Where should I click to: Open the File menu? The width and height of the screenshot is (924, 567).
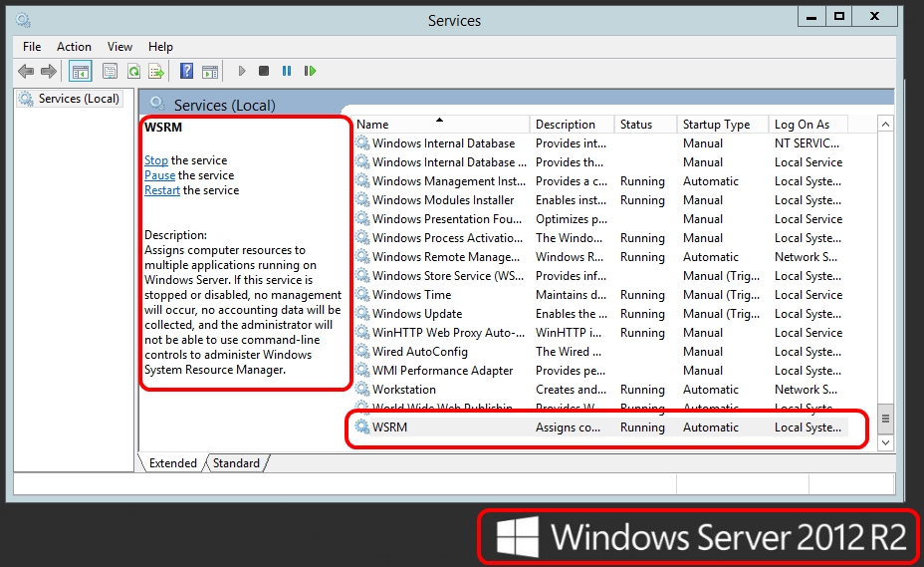pyautogui.click(x=32, y=47)
